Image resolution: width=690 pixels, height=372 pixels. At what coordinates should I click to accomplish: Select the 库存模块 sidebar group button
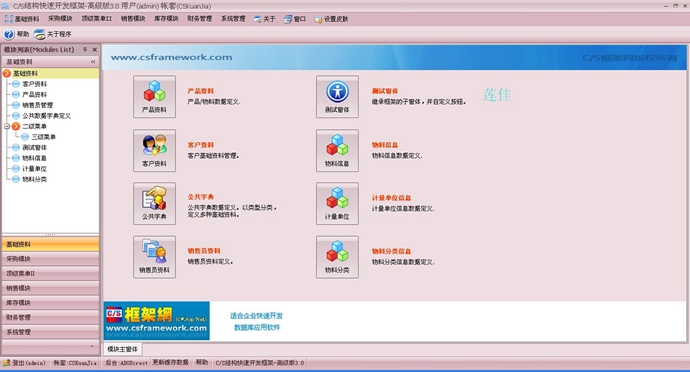[x=50, y=303]
